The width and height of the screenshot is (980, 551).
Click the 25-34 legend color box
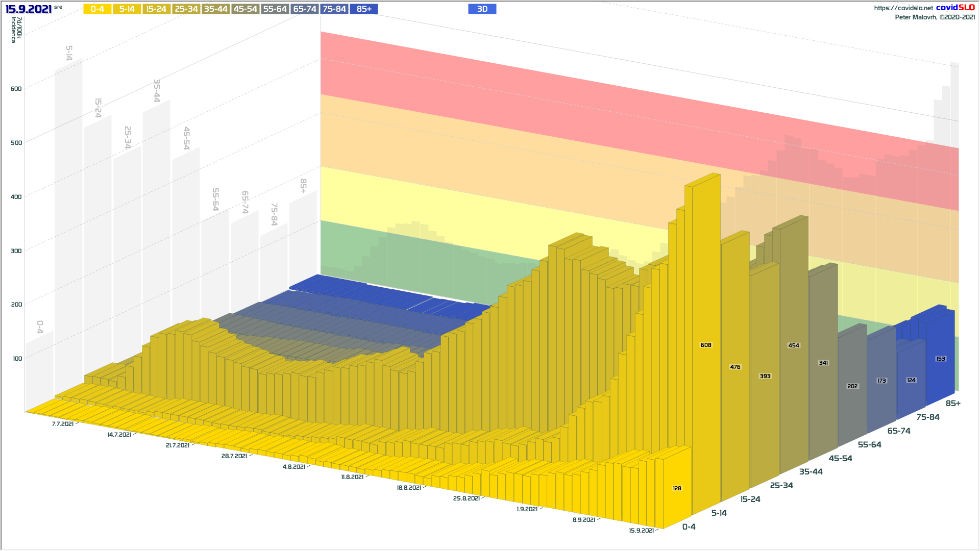pyautogui.click(x=186, y=9)
